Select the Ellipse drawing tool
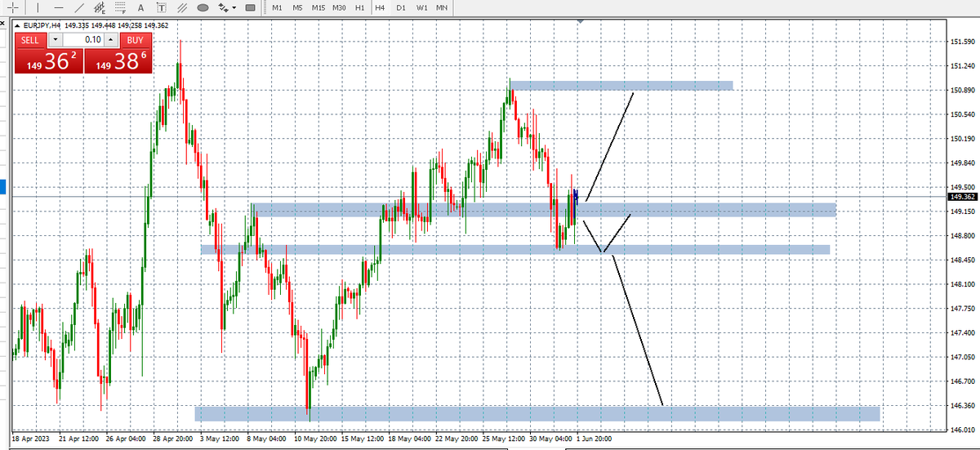The height and width of the screenshot is (450, 980). (x=203, y=7)
